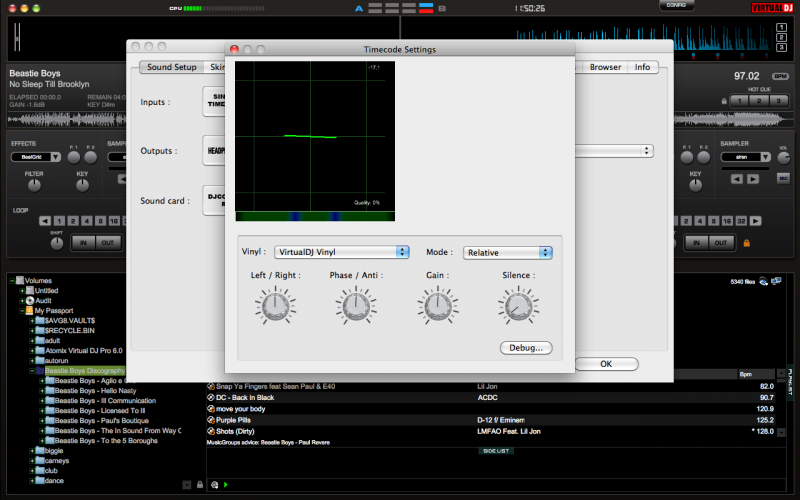The height and width of the screenshot is (500, 800).
Task: Confirm with OK in the settings window
Action: click(606, 364)
